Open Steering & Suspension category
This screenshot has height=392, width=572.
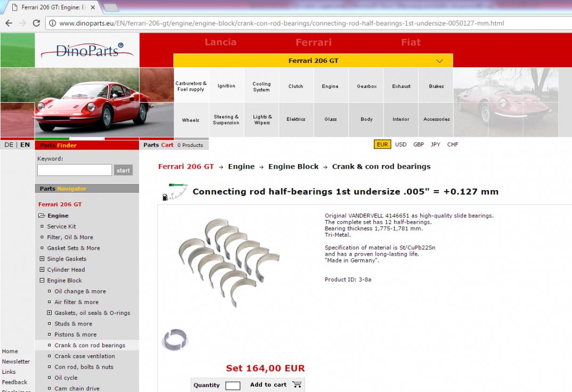pyautogui.click(x=226, y=120)
